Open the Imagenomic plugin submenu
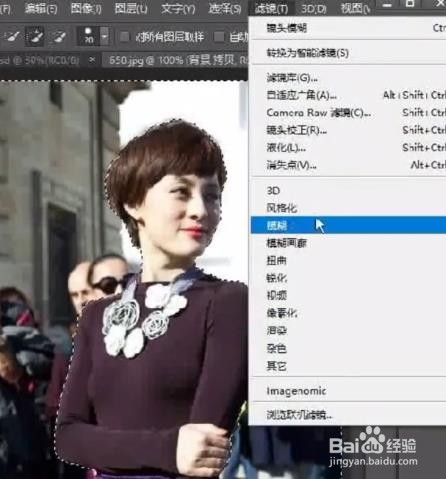Image resolution: width=446 pixels, height=479 pixels. (348, 391)
